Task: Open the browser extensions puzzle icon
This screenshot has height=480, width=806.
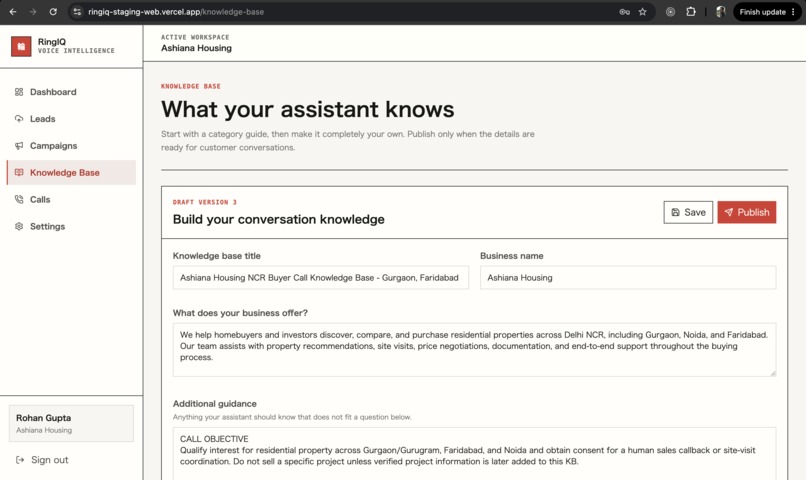Action: (x=691, y=12)
